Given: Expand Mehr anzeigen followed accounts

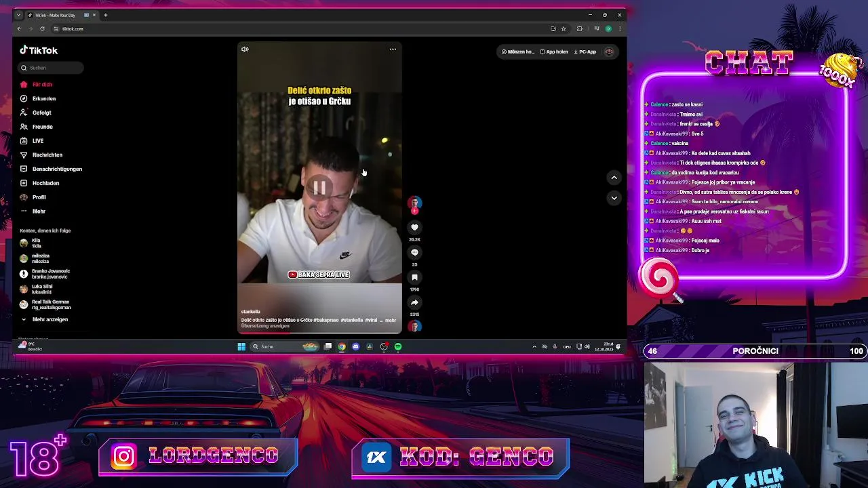Looking at the screenshot, I should click(44, 319).
